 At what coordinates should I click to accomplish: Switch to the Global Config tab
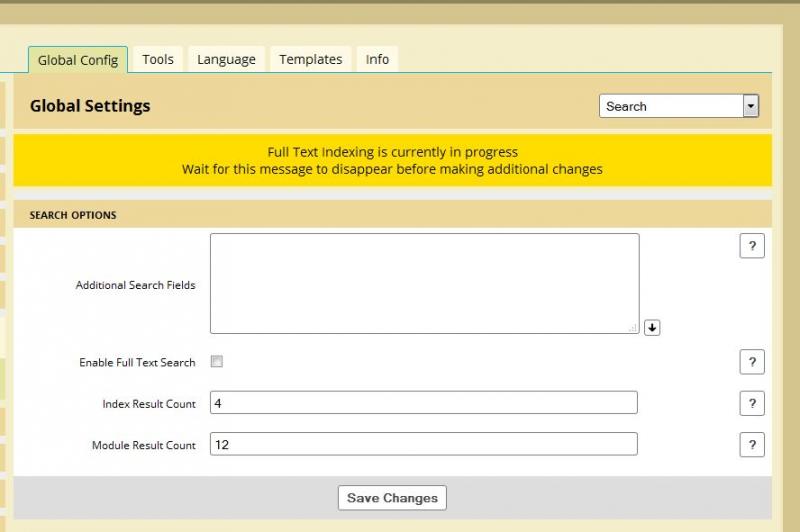tap(78, 60)
